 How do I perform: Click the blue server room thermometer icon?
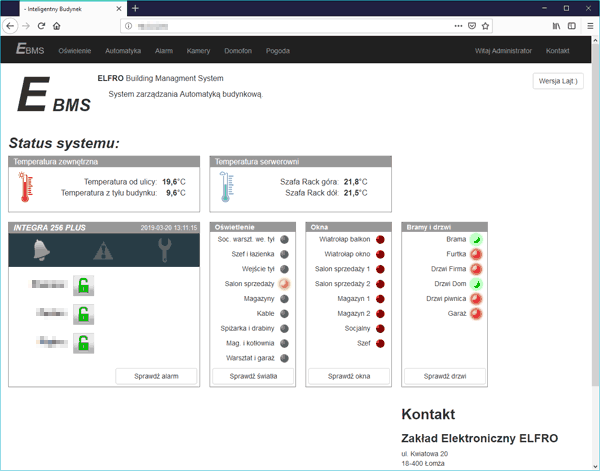point(226,186)
